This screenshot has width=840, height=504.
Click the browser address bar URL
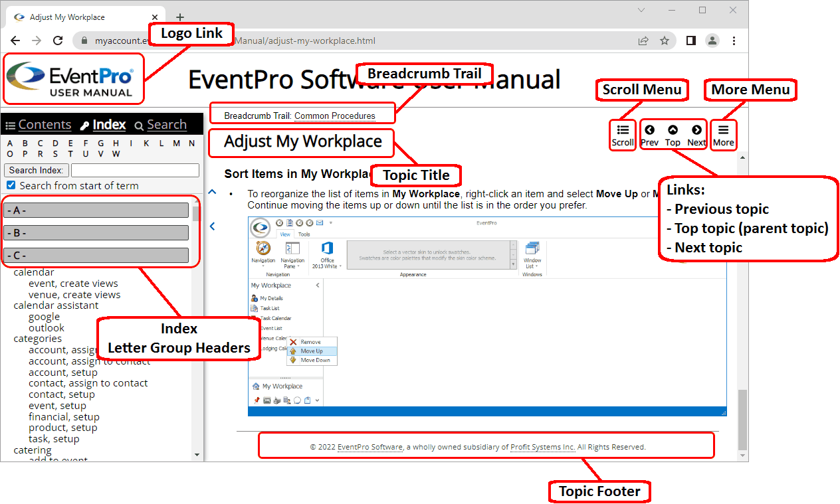[235, 41]
